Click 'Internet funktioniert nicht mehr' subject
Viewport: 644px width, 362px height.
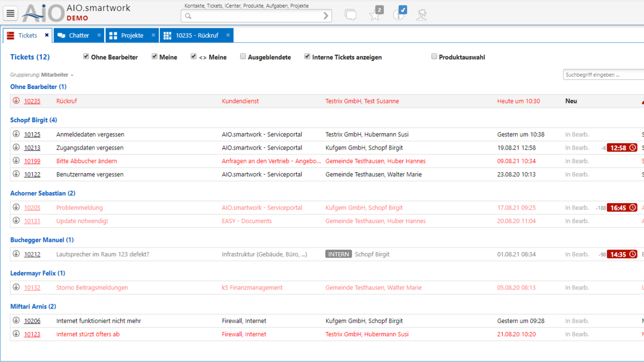[99, 321]
